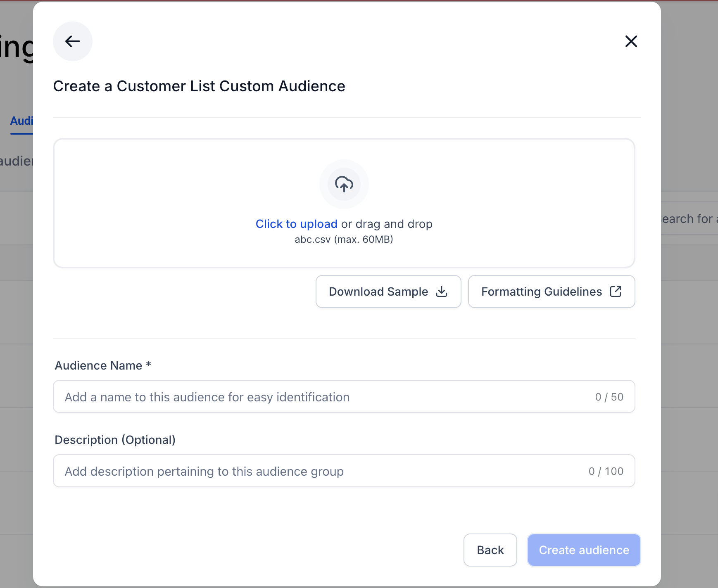Click the external link icon beside Formatting Guidelines
The image size is (718, 588).
616,292
